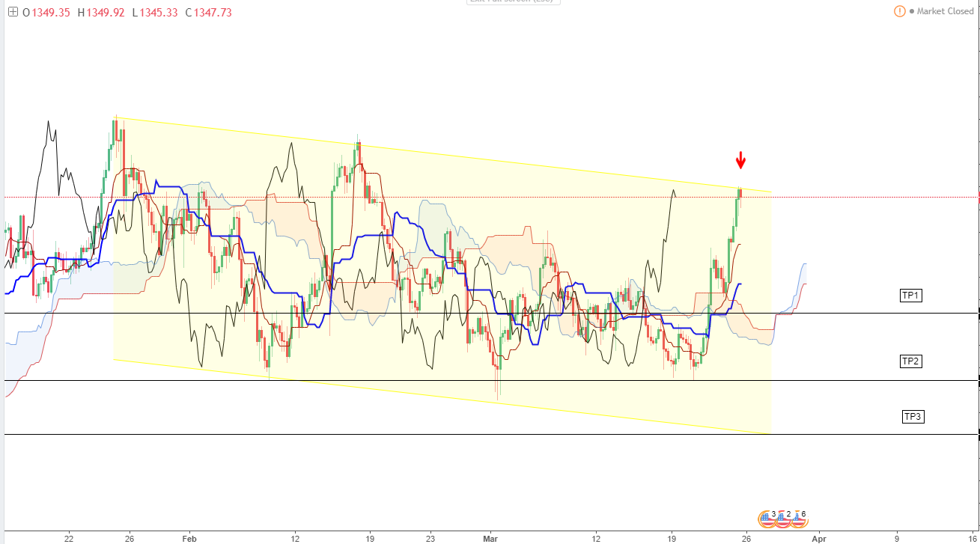Select the TP1 text label
Image resolution: width=980 pixels, height=544 pixels.
point(911,296)
